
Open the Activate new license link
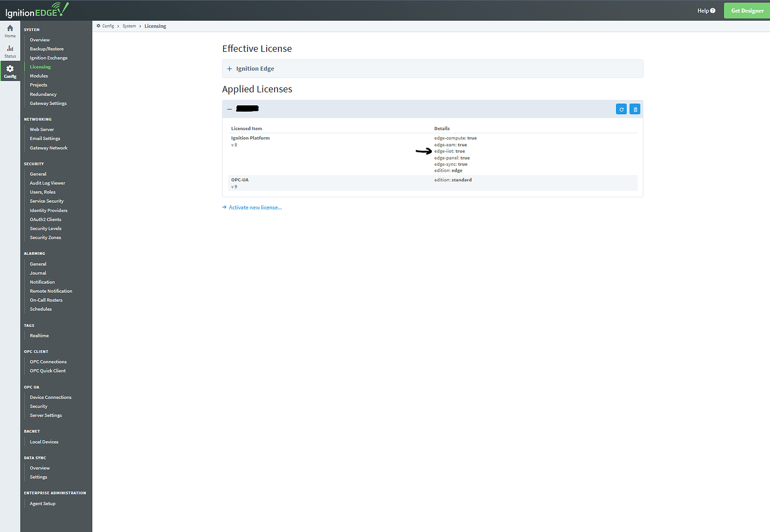255,207
